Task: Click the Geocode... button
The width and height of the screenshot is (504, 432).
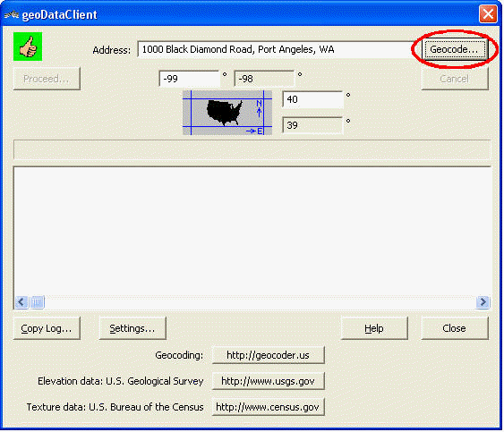Action: pos(454,49)
